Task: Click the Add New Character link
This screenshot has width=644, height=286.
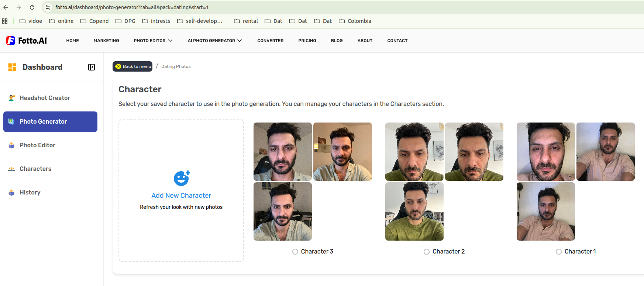Action: (181, 196)
